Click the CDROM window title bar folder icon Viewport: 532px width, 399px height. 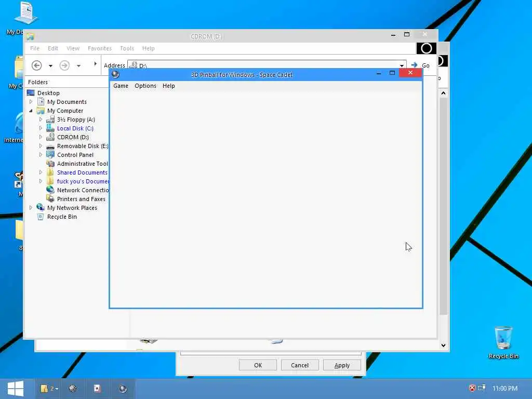click(x=30, y=36)
